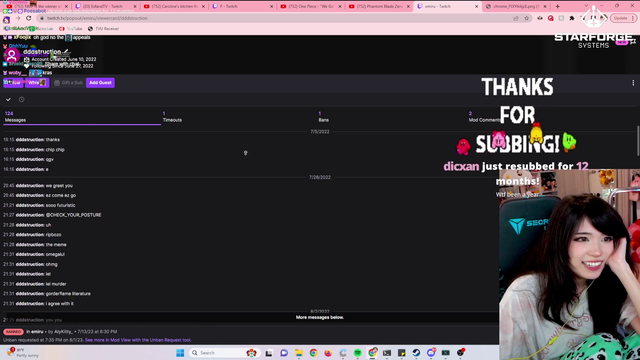Image resolution: width=640 pixels, height=360 pixels.
Task: Open the Timeouts tab
Action: (172, 117)
